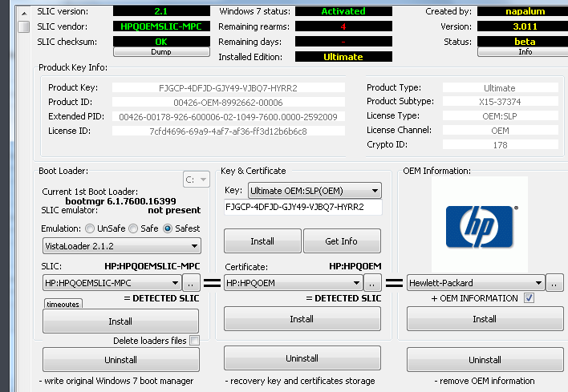The width and height of the screenshot is (568, 392).
Task: Click the License Type OEM:SLP field
Action: (x=500, y=116)
